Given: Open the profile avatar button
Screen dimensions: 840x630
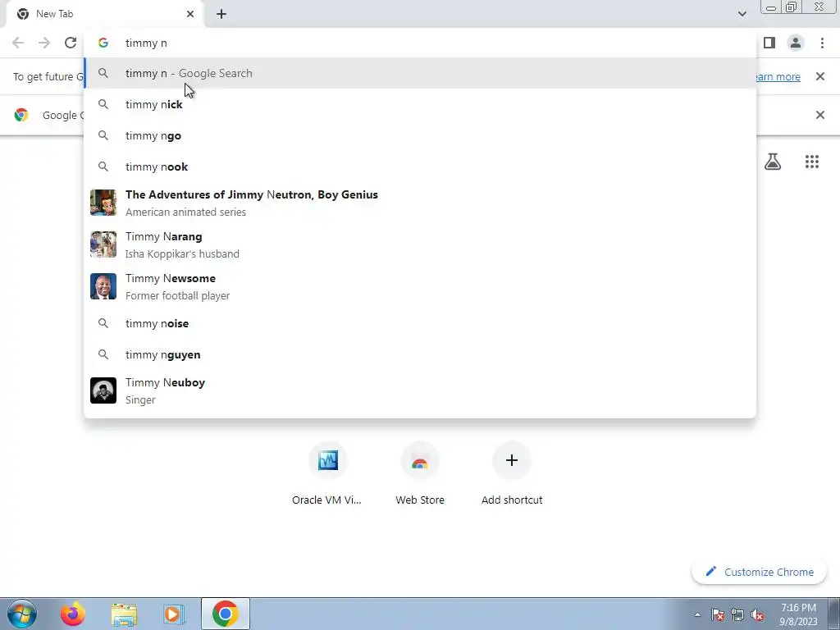Looking at the screenshot, I should tap(796, 43).
